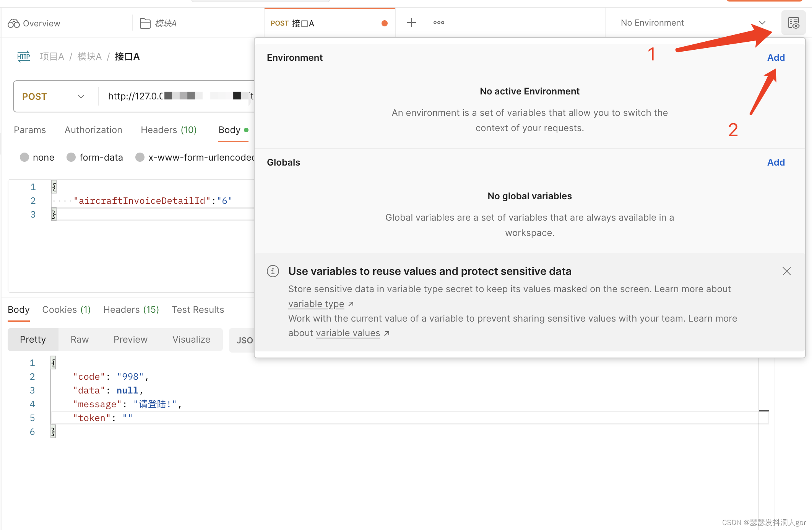This screenshot has width=812, height=530.
Task: Open the Test Results tab
Action: coord(198,310)
